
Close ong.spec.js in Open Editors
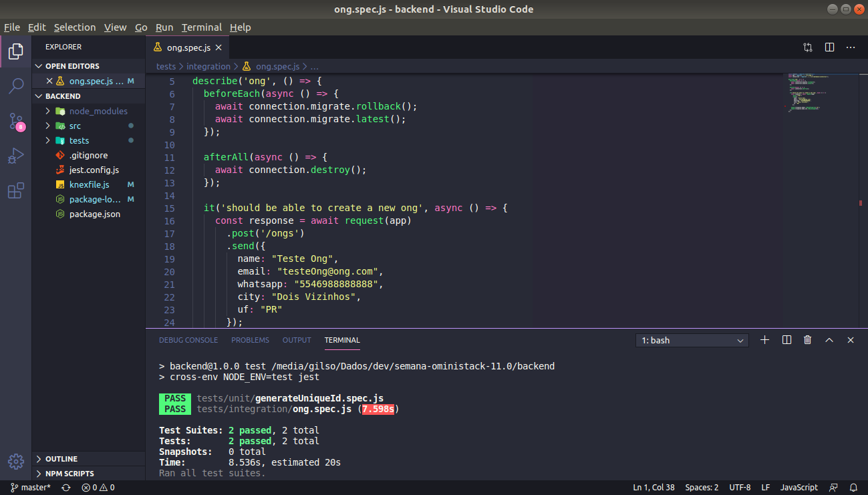49,81
